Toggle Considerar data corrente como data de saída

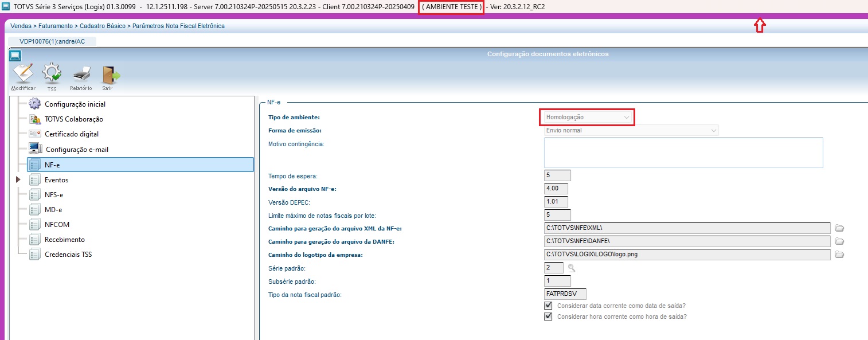point(548,306)
